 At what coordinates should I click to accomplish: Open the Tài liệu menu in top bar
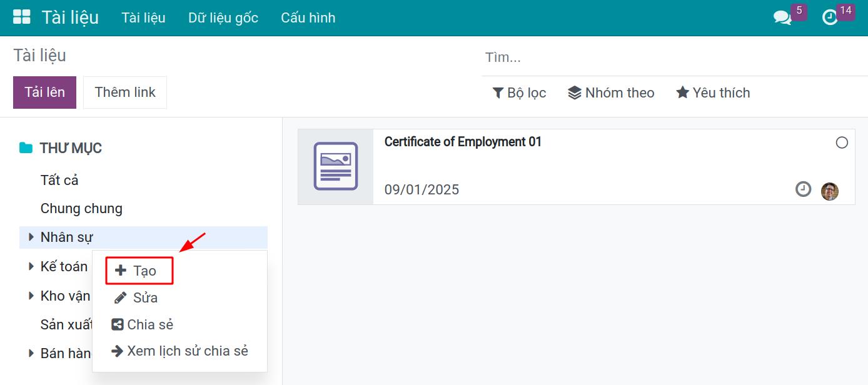tap(143, 17)
